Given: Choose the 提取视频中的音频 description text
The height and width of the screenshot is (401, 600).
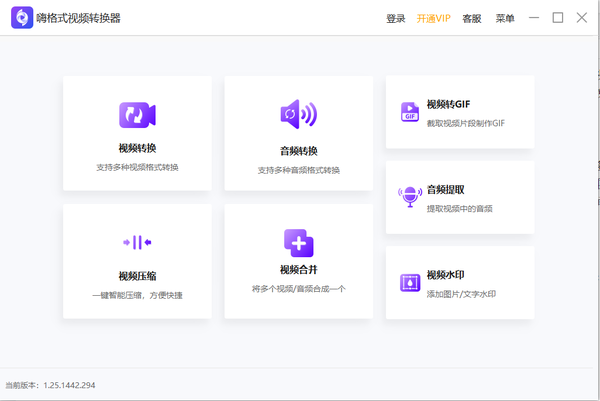Looking at the screenshot, I should pyautogui.click(x=459, y=208).
